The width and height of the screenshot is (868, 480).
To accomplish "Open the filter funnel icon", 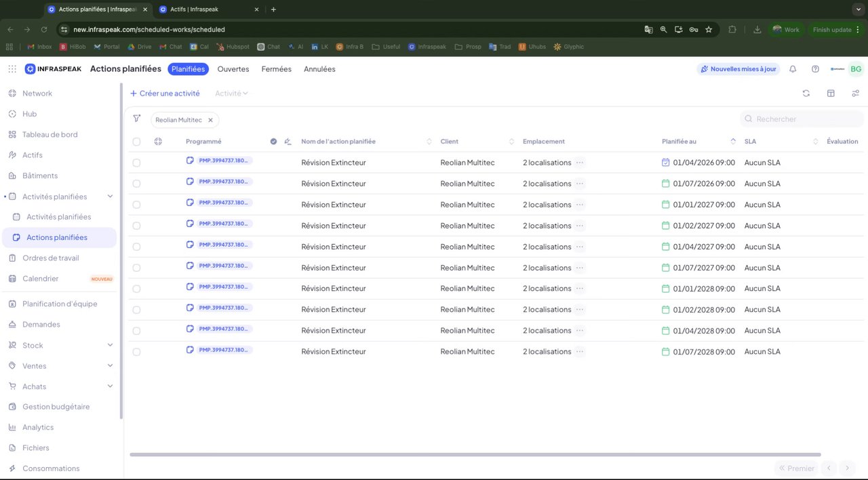I will click(136, 119).
